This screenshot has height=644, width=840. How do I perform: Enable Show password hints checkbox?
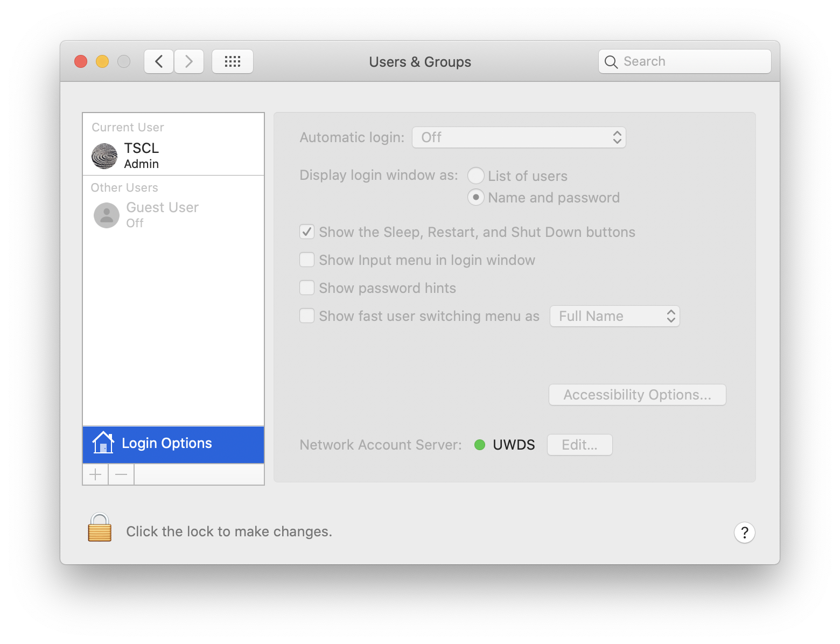click(307, 288)
